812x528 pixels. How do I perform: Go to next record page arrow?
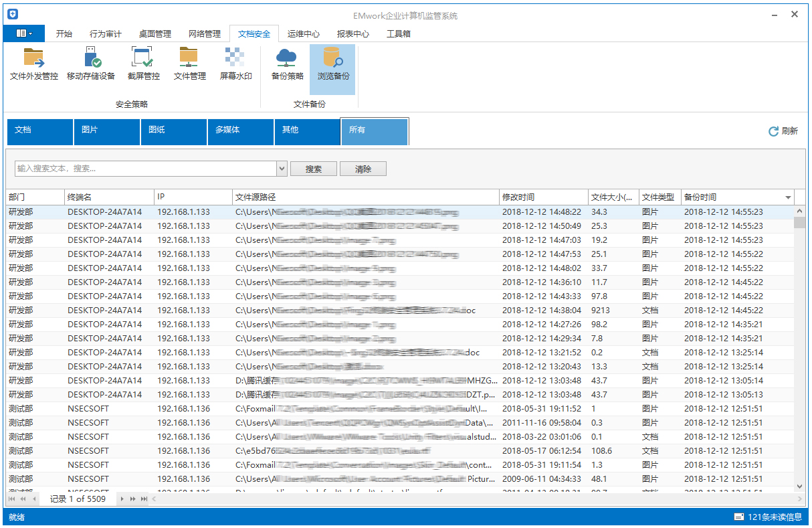[x=122, y=499]
